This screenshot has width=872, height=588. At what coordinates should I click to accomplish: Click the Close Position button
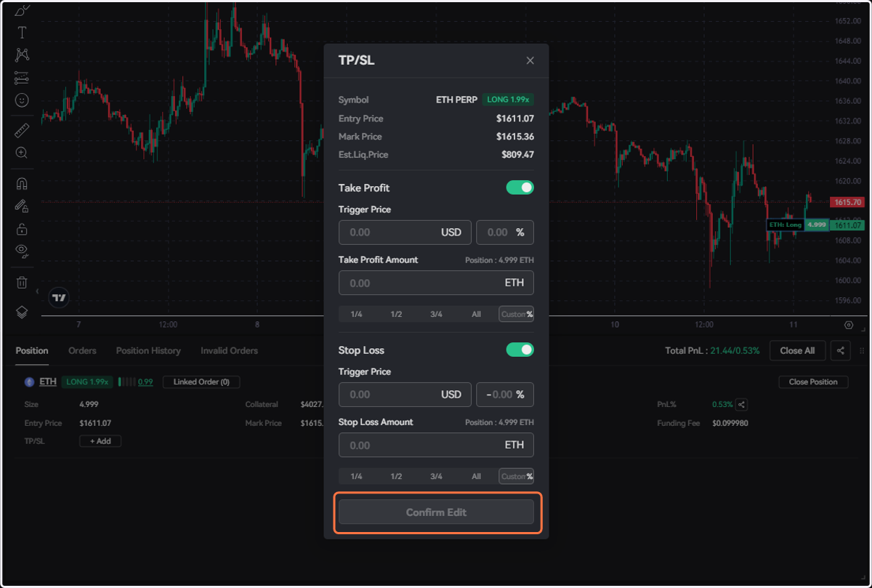click(x=813, y=382)
